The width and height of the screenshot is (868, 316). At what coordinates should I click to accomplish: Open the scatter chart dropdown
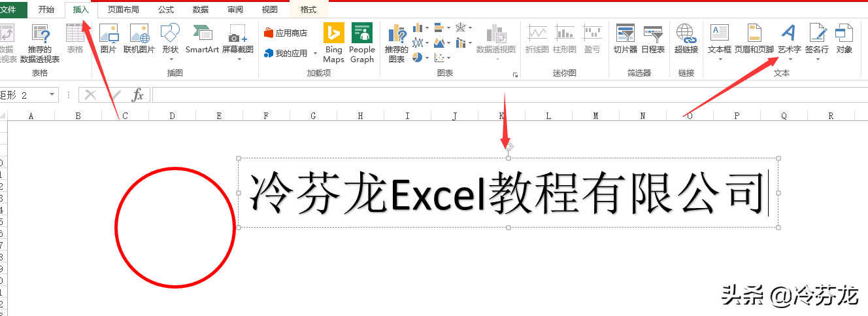click(x=442, y=58)
